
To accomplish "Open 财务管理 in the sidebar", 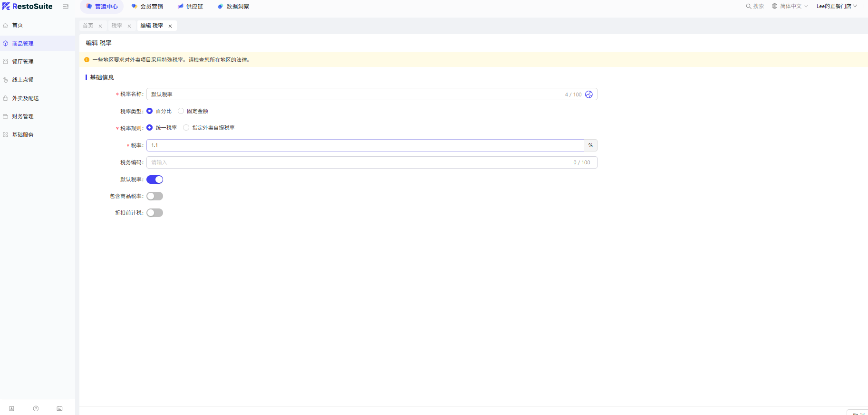I will [23, 116].
